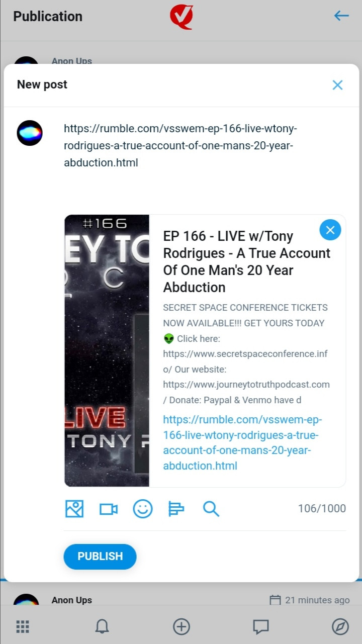The height and width of the screenshot is (644, 362).
Task: Click the add image icon
Action: (74, 509)
